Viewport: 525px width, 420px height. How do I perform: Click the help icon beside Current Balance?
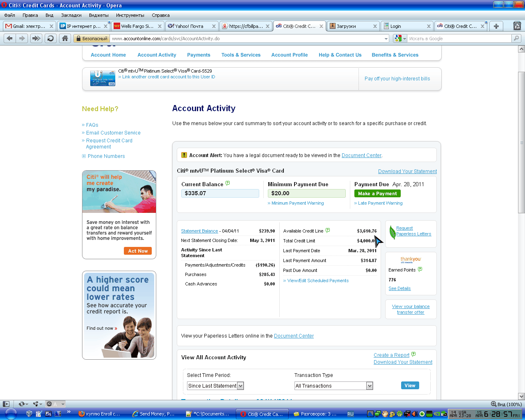pos(228,183)
